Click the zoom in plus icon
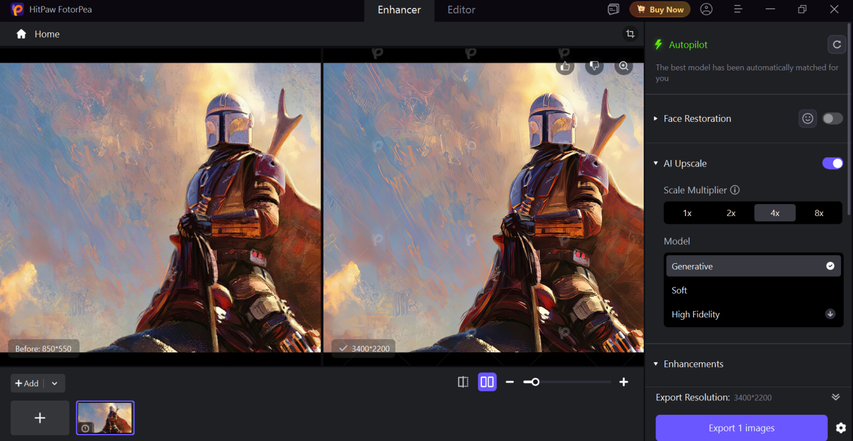The image size is (853, 441). (x=623, y=382)
